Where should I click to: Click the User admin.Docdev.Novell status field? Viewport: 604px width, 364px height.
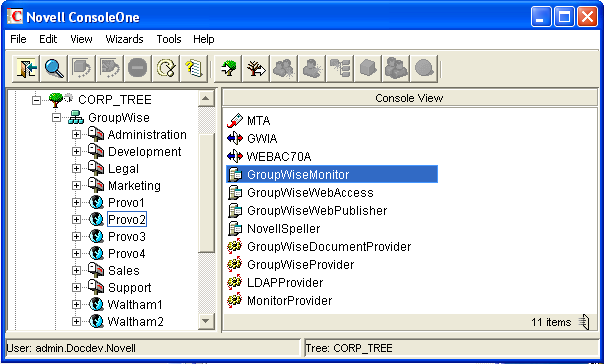click(153, 348)
